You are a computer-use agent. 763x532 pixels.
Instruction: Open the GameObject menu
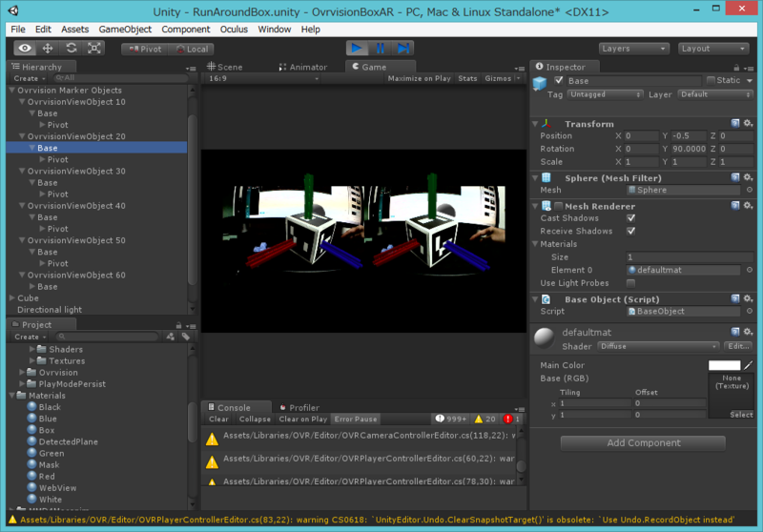[125, 30]
